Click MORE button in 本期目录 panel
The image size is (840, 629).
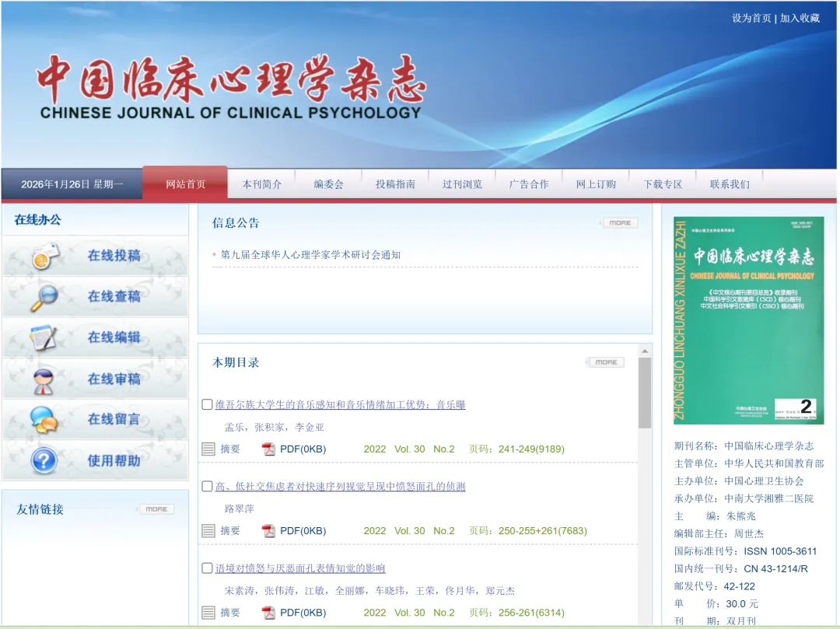[606, 362]
